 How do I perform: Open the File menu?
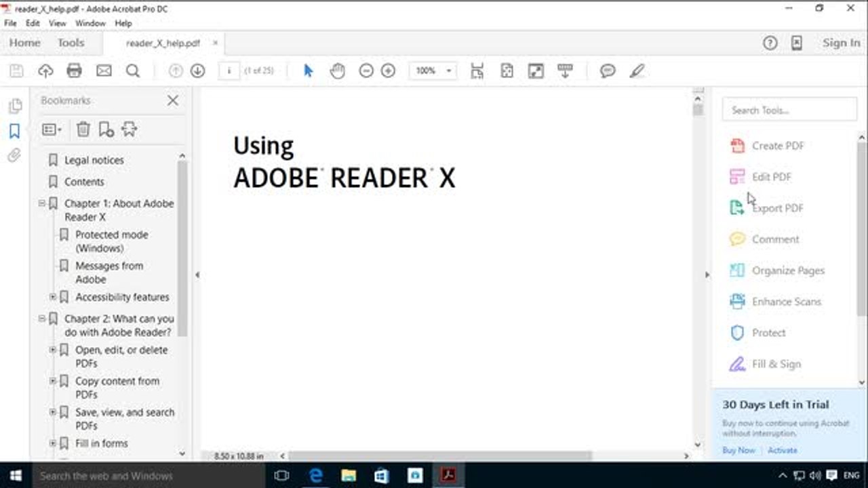[x=10, y=23]
